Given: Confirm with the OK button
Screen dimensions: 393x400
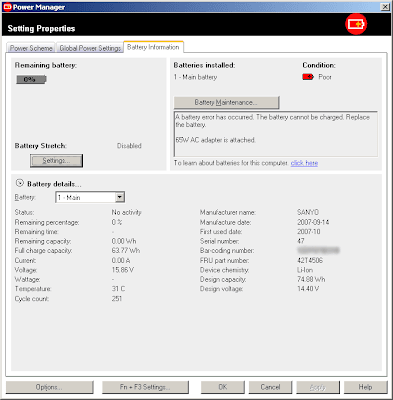Looking at the screenshot, I should 223,387.
